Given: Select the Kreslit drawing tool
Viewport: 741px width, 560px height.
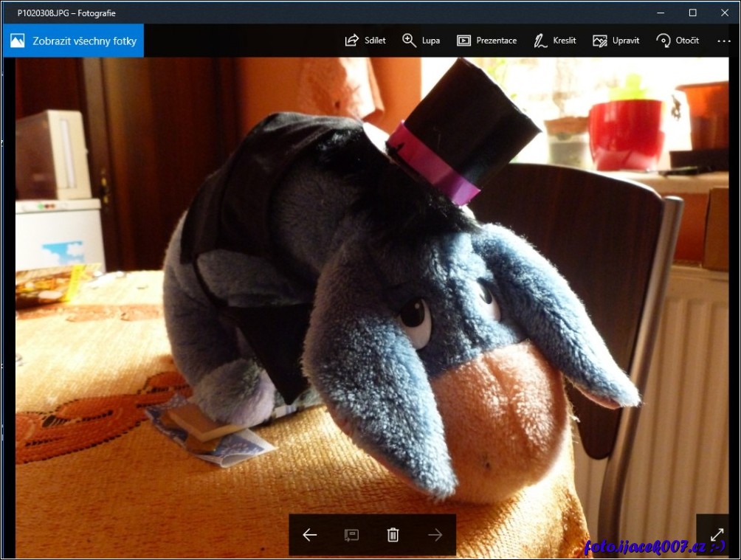Looking at the screenshot, I should point(555,41).
